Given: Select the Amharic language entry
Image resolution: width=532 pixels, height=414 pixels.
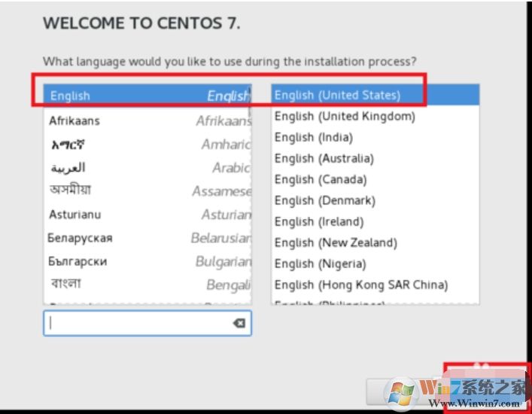Looking at the screenshot, I should pos(147,144).
